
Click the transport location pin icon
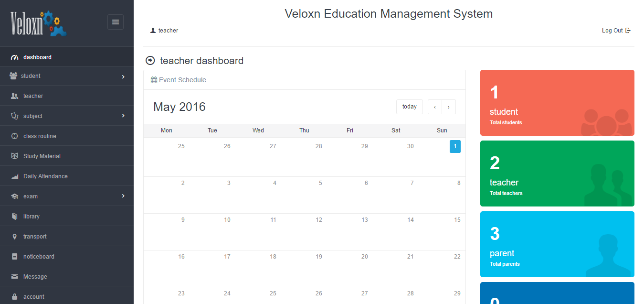tap(14, 237)
